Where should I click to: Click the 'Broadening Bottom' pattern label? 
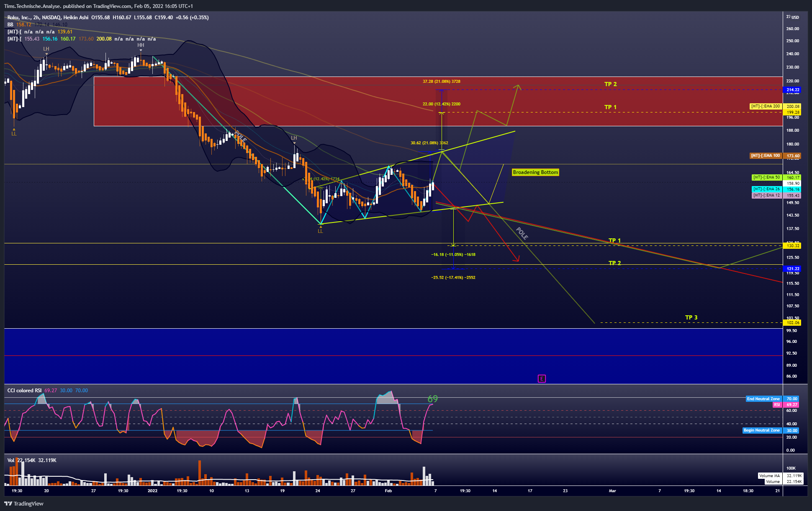535,172
